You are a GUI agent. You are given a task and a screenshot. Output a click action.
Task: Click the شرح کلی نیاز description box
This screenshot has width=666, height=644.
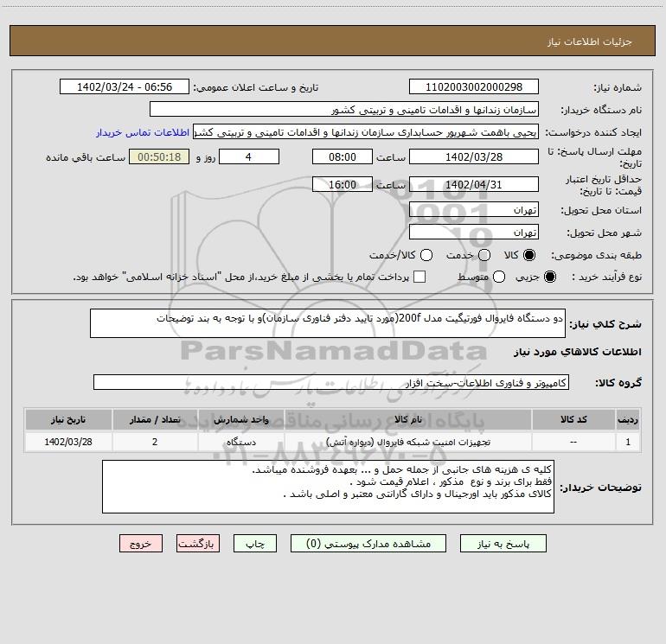click(328, 323)
